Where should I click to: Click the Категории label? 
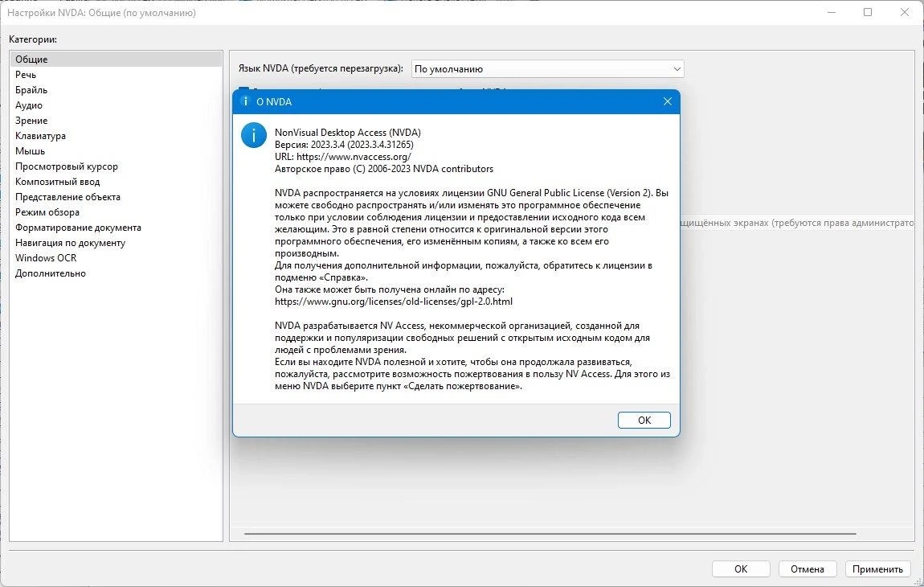click(x=33, y=39)
